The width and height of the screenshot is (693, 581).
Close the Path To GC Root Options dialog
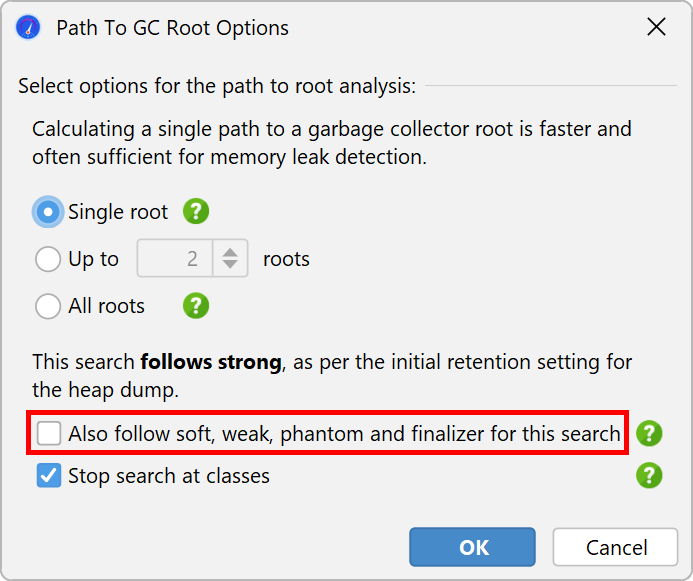(656, 27)
